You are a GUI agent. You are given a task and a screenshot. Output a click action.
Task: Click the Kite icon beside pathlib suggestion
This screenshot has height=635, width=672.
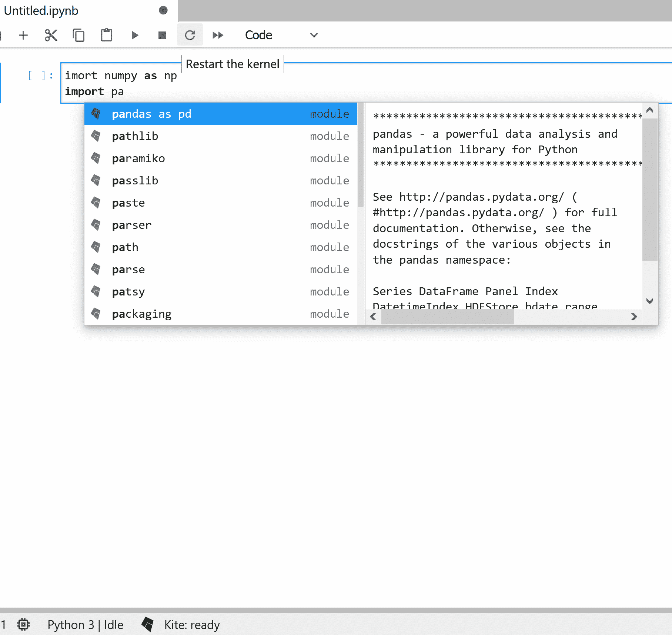click(96, 136)
